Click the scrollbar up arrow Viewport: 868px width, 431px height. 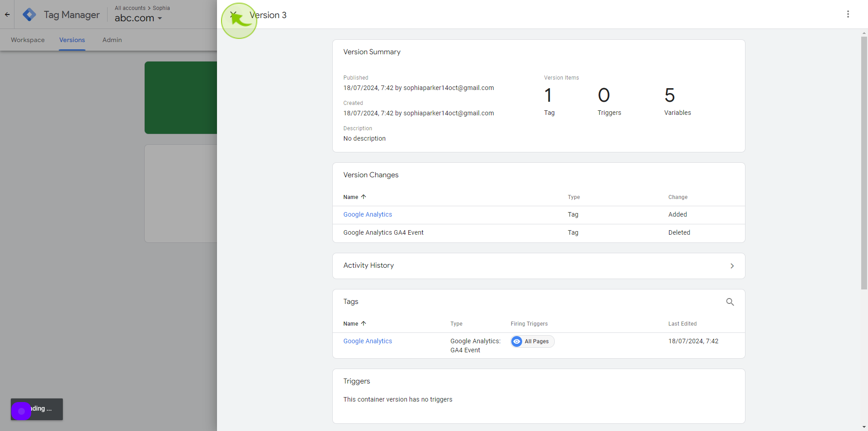click(864, 33)
